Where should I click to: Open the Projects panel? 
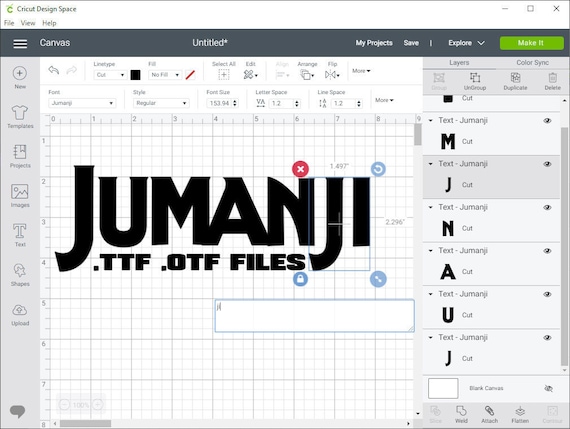20,156
